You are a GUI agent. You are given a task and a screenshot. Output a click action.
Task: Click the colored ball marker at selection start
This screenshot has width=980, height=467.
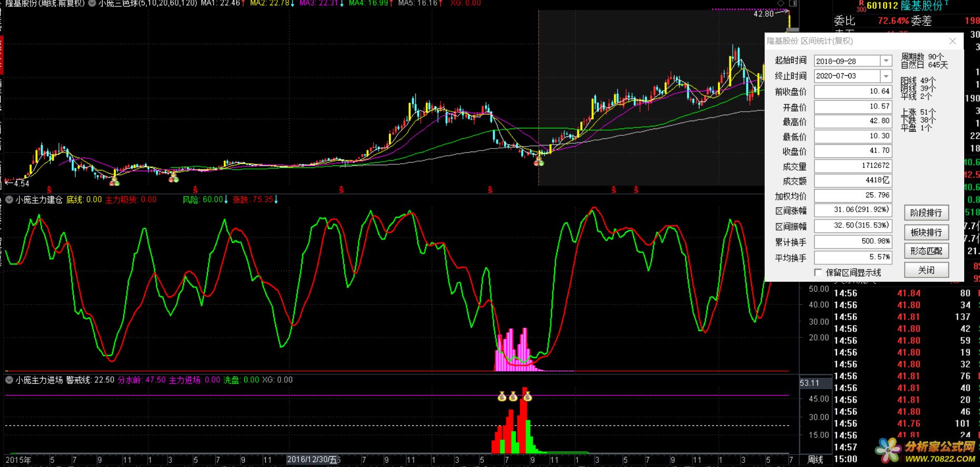click(539, 162)
